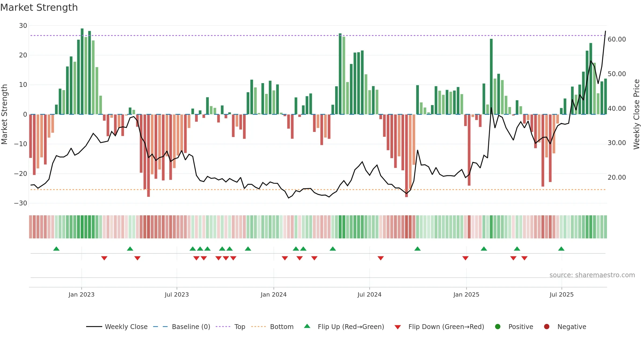This screenshot has height=362, width=644.
Task: Click the Jan 2023 x-axis label
Action: click(82, 295)
